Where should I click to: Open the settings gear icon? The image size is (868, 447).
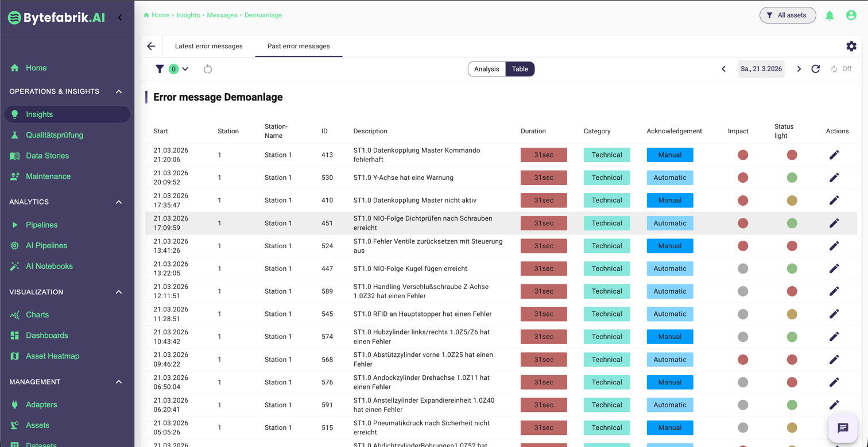click(851, 46)
